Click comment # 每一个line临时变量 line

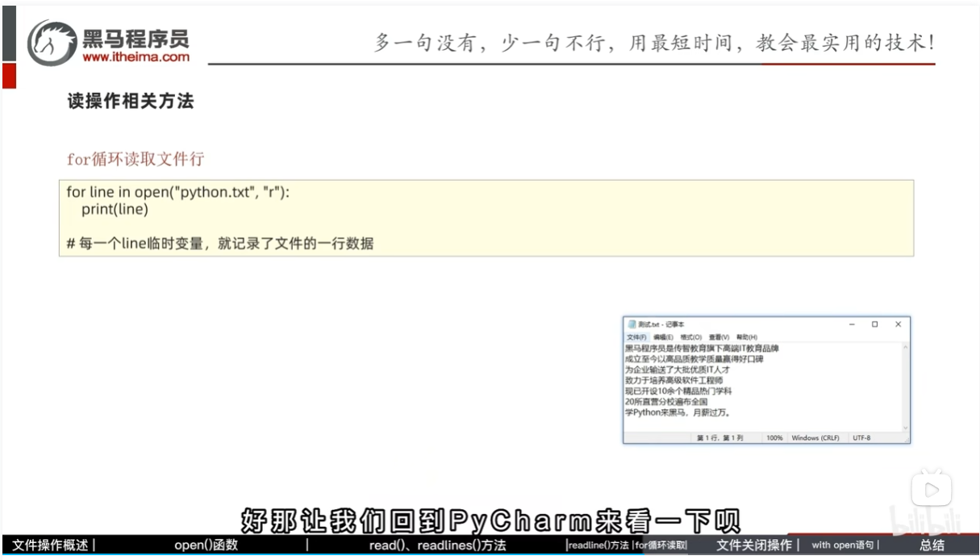pyautogui.click(x=219, y=243)
